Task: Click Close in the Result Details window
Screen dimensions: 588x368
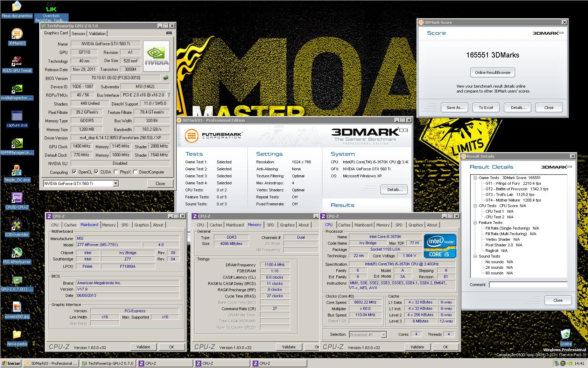Action: tap(558, 300)
